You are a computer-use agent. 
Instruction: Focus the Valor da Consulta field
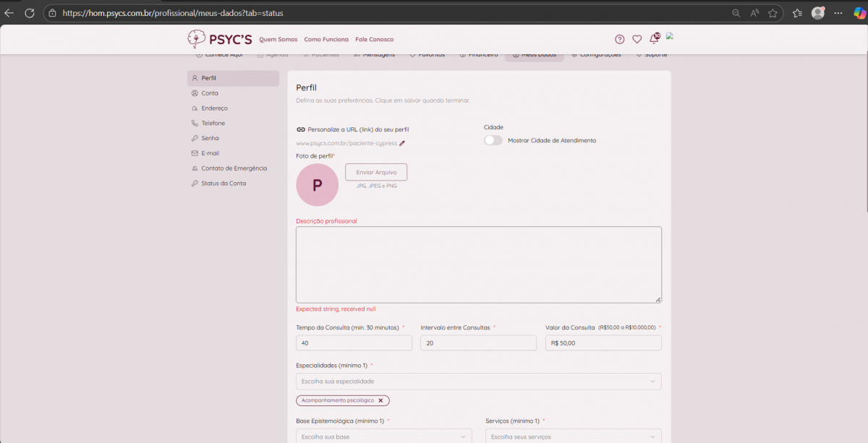coord(603,343)
